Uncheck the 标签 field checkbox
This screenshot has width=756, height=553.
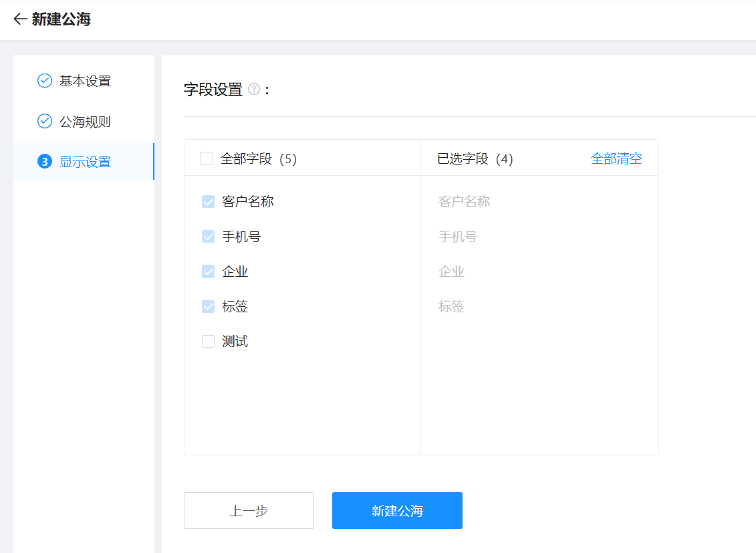[208, 307]
